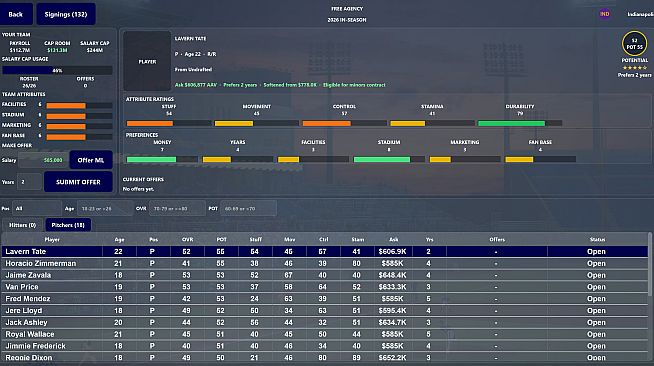Screen dimensions: 654x366
Task: Sort table by Age column header
Action: 119,240
